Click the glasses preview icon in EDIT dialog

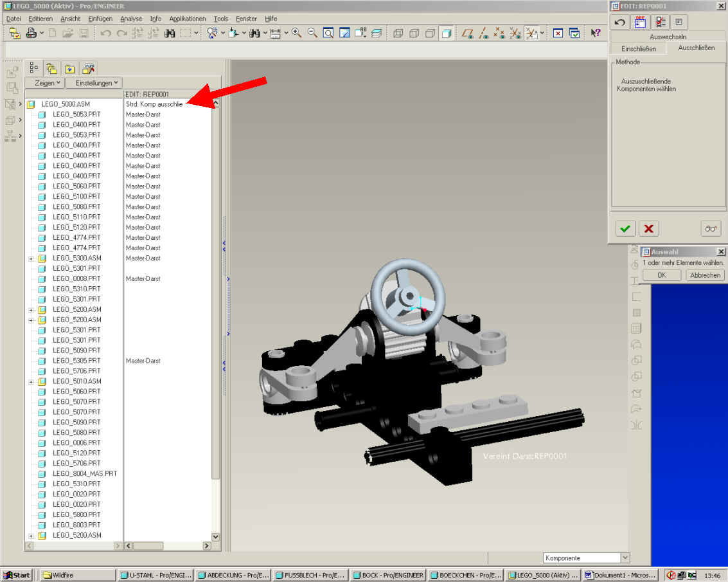(x=711, y=228)
